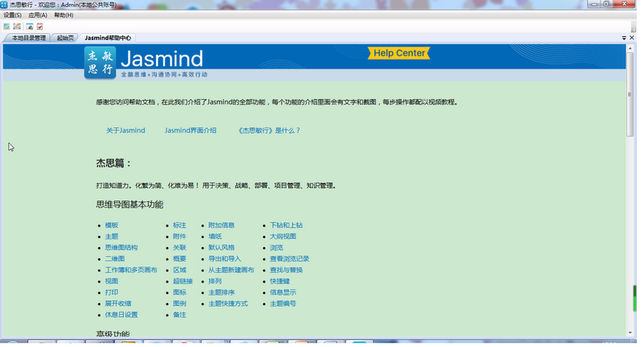Open the 大纲视图 help topic
644x347 pixels.
[x=283, y=237]
